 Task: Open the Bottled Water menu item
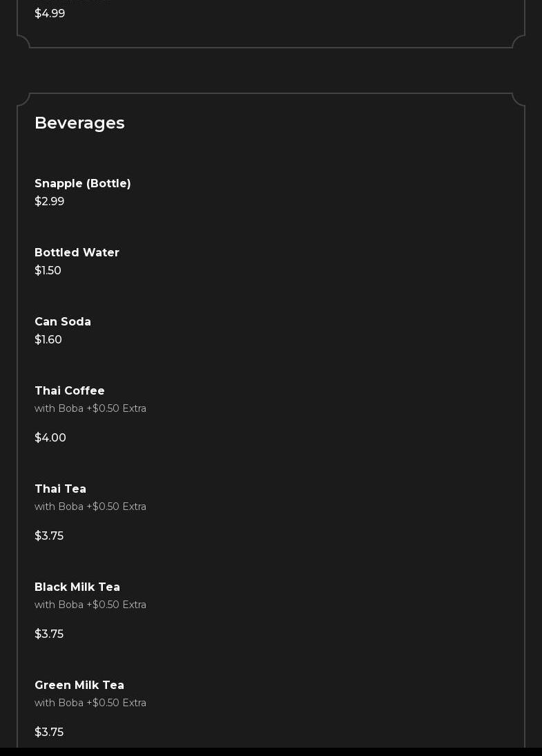[x=77, y=253]
